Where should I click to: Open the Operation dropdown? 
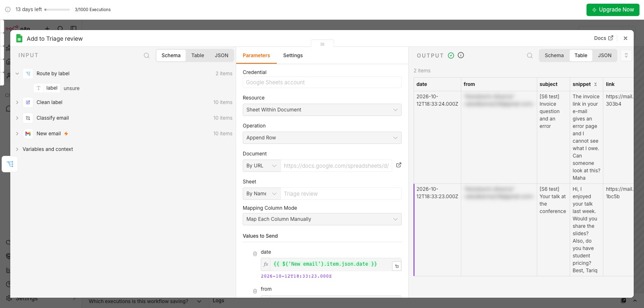322,138
